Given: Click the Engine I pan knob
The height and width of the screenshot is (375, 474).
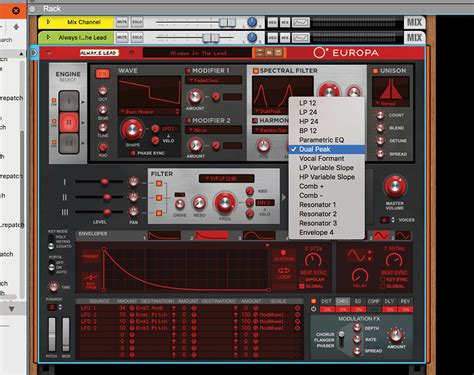Looking at the screenshot, I should tap(133, 182).
